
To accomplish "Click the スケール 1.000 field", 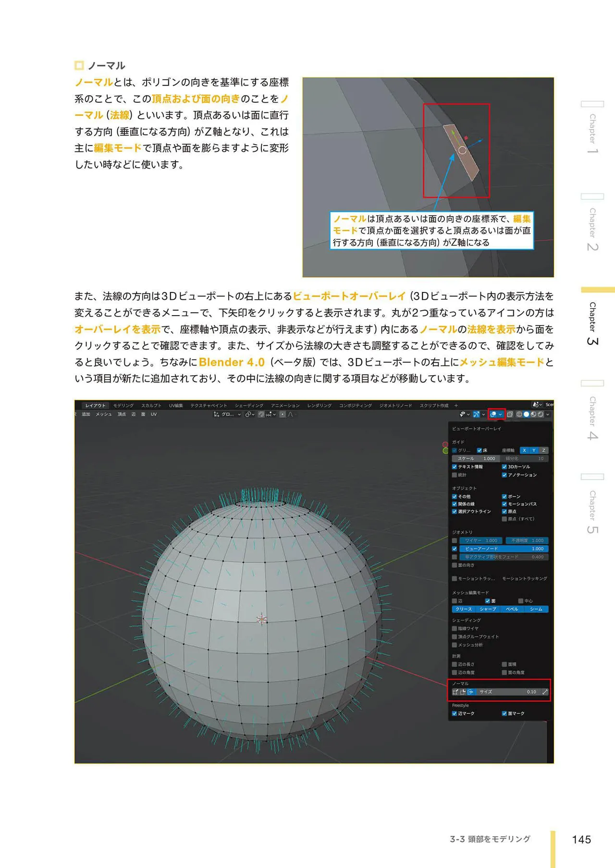I will pyautogui.click(x=476, y=459).
